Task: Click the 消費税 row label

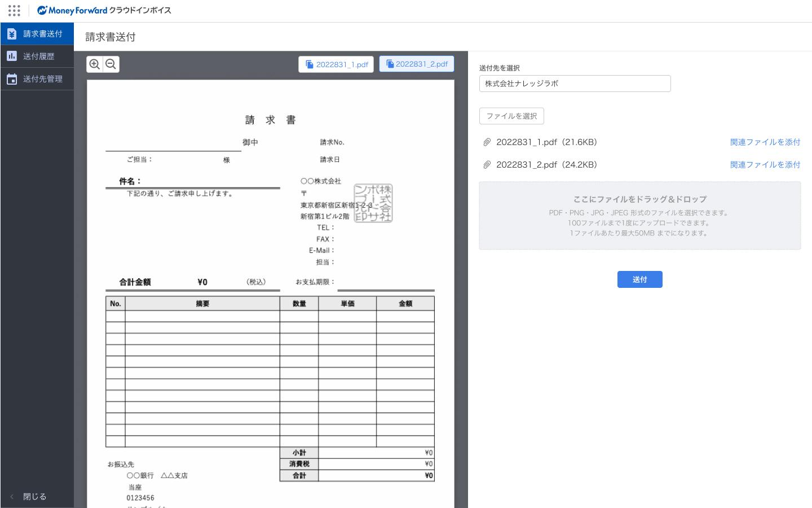Action: coord(299,464)
